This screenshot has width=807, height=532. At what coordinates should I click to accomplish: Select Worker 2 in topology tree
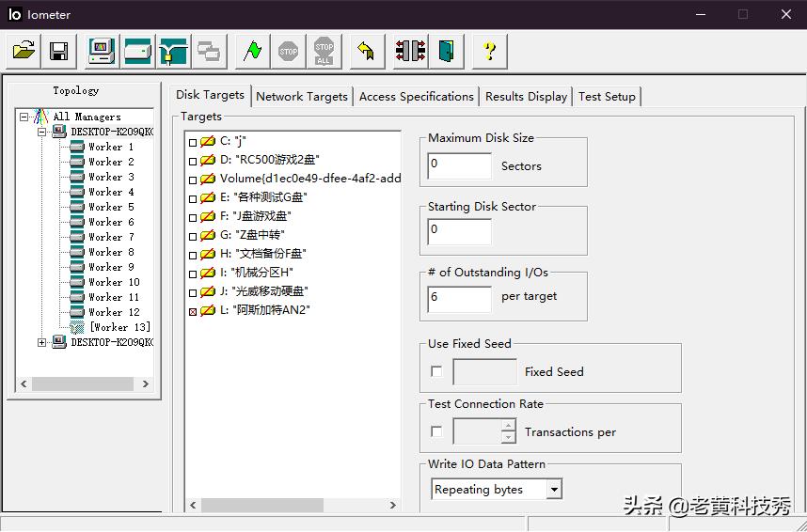tap(111, 162)
